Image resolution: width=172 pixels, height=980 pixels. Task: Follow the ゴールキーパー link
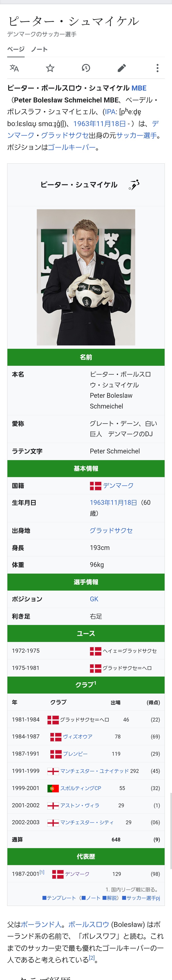pyautogui.click(x=71, y=147)
